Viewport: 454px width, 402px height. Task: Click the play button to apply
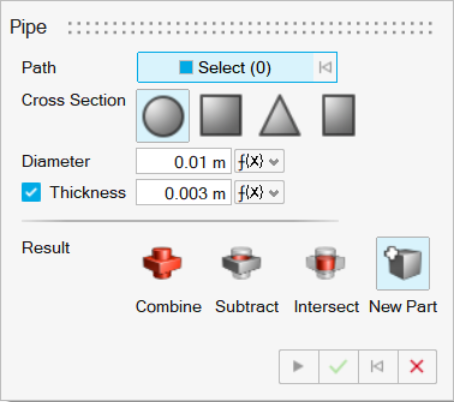299,367
